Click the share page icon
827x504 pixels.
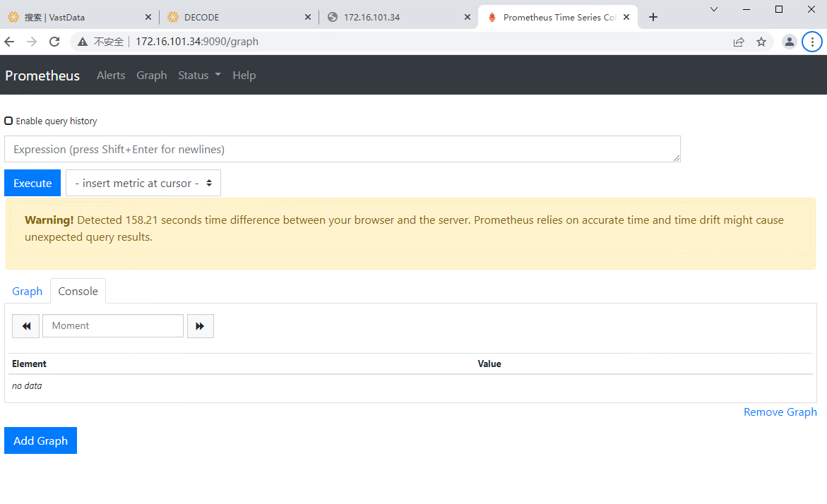739,42
